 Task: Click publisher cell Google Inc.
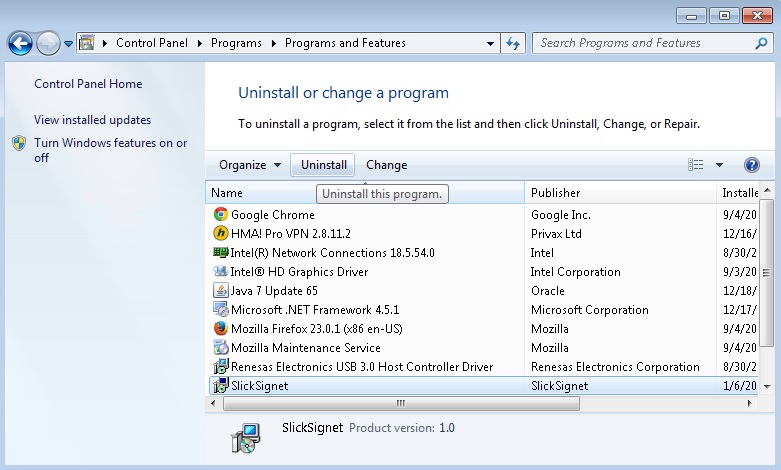(x=561, y=215)
